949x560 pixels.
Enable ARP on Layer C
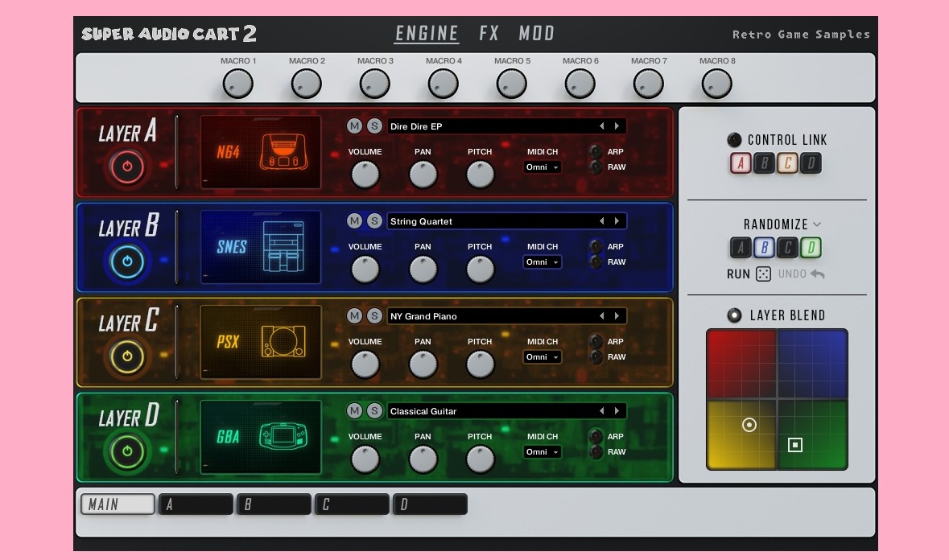[x=596, y=341]
